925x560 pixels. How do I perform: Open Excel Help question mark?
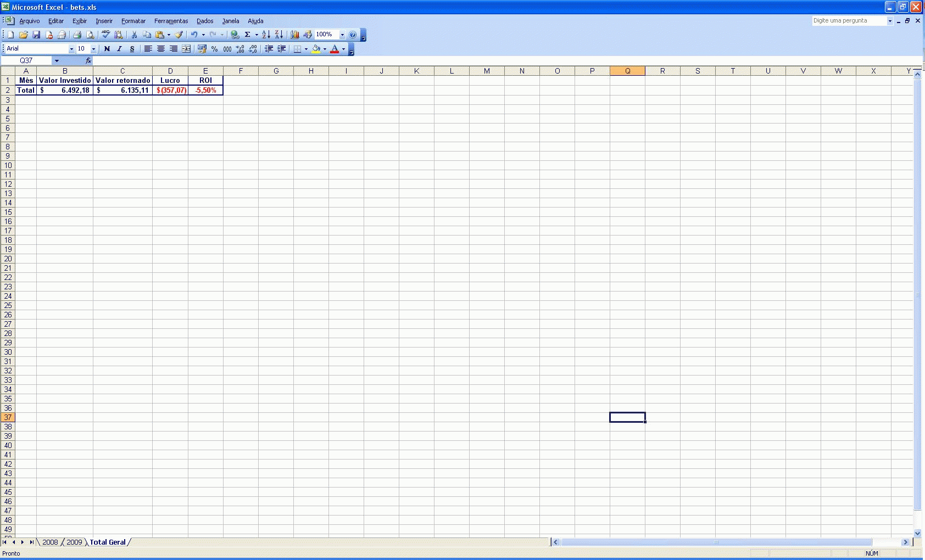(353, 35)
